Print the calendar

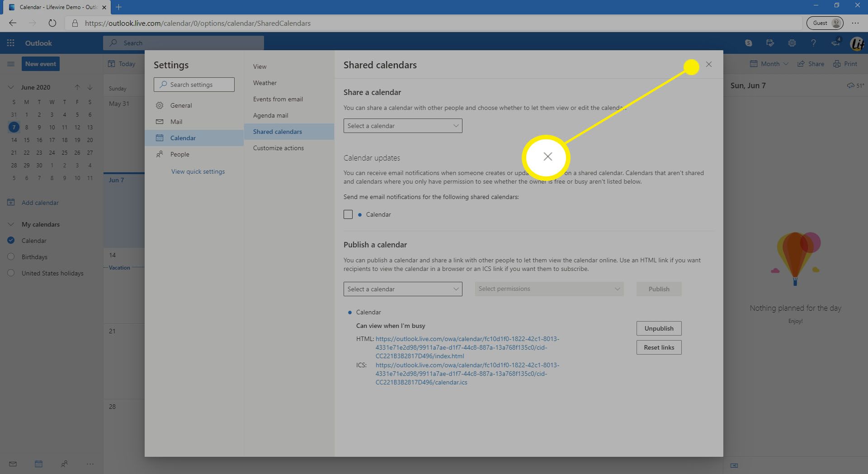tap(845, 64)
